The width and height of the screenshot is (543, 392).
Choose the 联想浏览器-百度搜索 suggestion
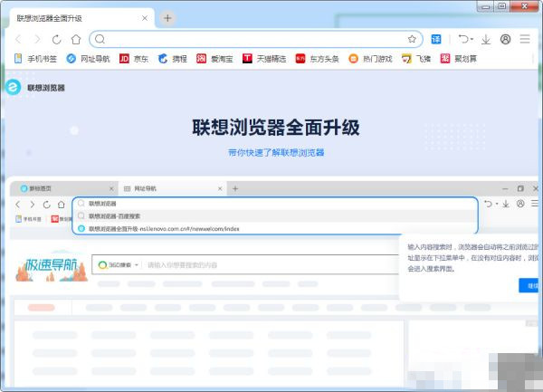click(x=275, y=216)
